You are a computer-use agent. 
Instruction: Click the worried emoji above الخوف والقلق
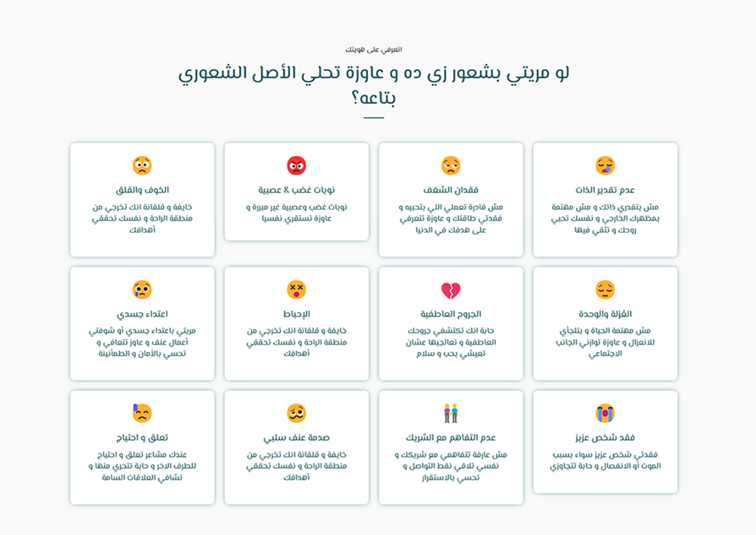pyautogui.click(x=142, y=166)
